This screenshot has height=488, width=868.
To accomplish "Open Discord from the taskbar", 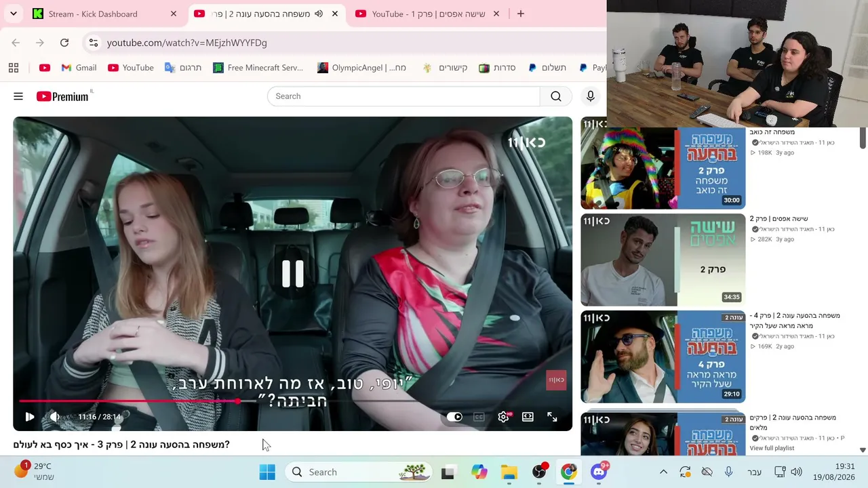I will point(599,472).
